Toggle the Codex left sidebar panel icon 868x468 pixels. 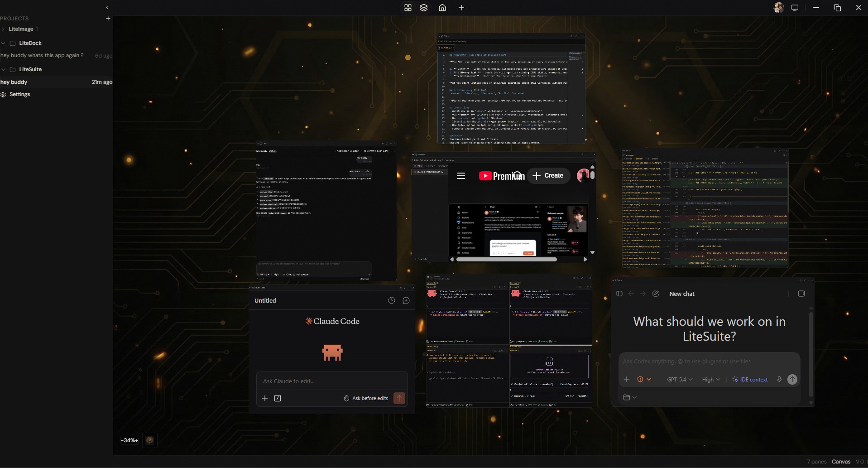click(x=619, y=294)
